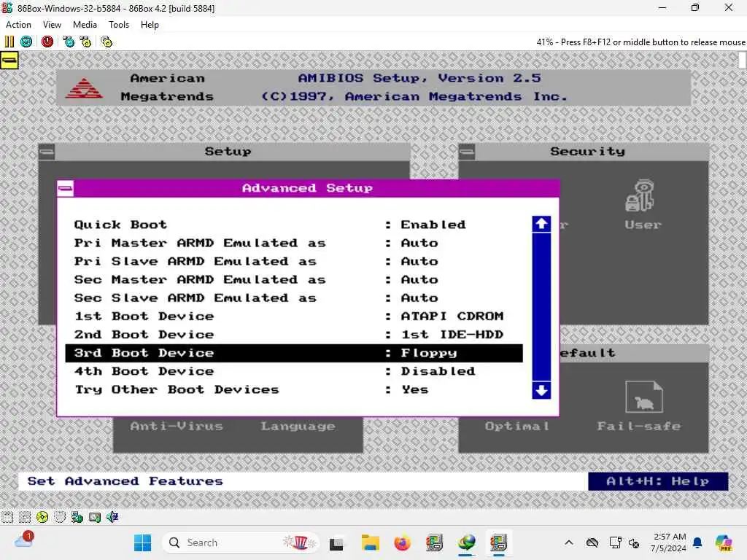Select 2nd Boot Device row

[294, 334]
